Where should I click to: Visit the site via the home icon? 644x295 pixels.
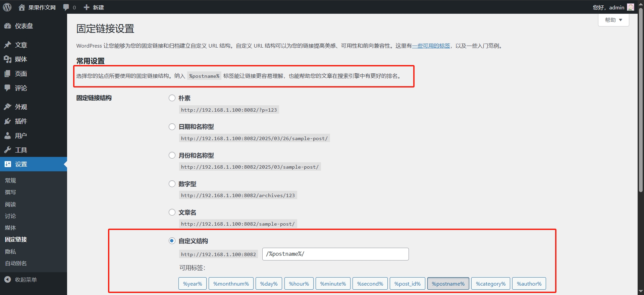[x=22, y=7]
